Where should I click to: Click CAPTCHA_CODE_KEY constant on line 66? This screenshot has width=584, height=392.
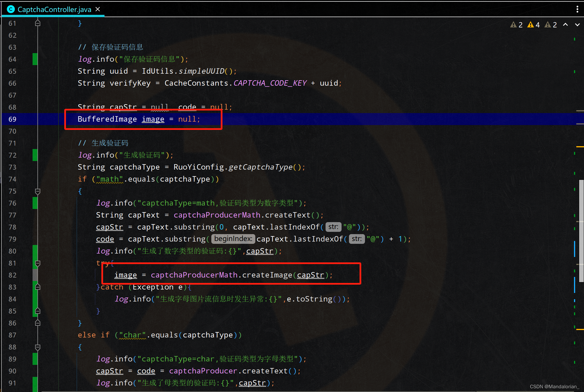click(270, 83)
